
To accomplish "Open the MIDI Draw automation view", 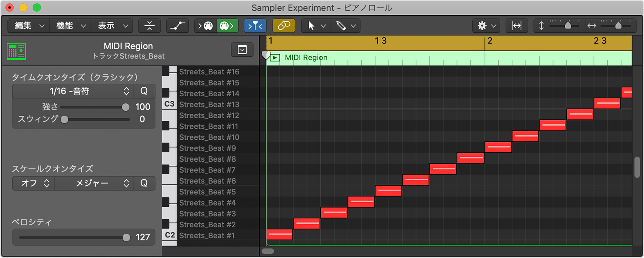I will (x=178, y=26).
